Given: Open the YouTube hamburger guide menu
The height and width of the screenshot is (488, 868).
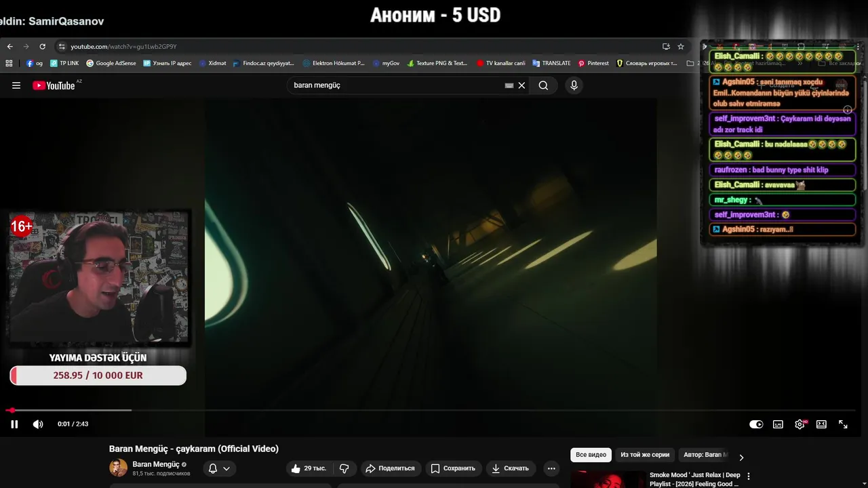Looking at the screenshot, I should [16, 85].
